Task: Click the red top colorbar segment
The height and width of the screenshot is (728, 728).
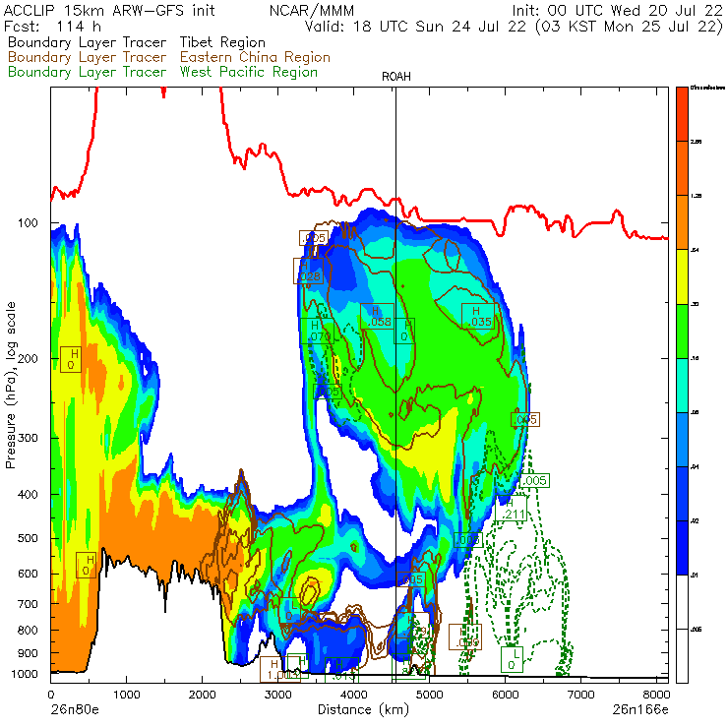Action: (682, 114)
